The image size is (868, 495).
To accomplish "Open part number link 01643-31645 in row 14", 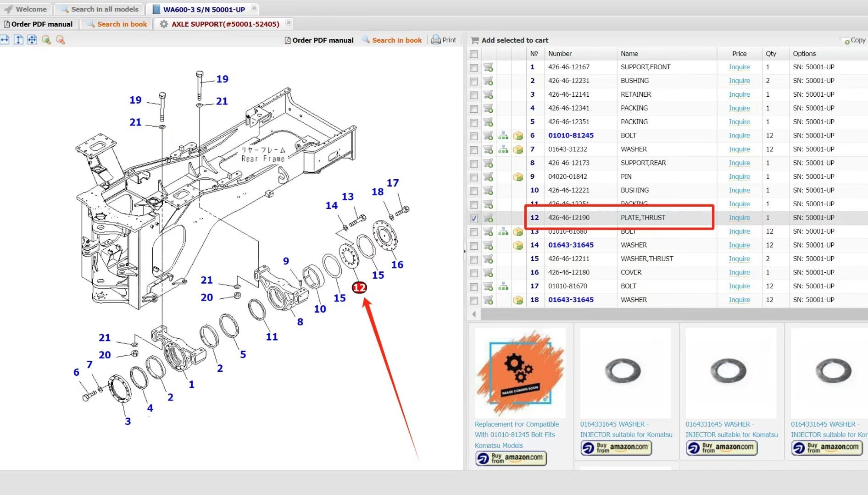I will click(571, 245).
